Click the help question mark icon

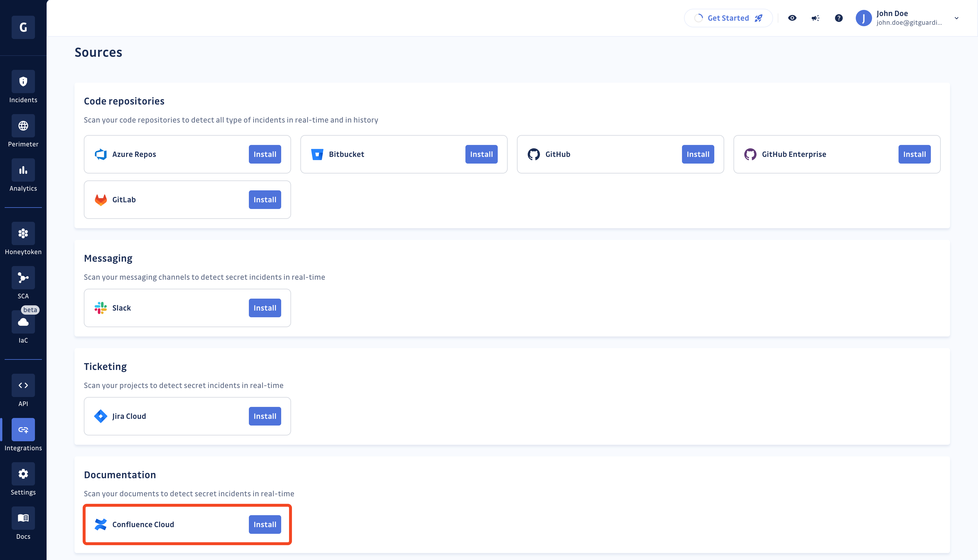(x=838, y=17)
